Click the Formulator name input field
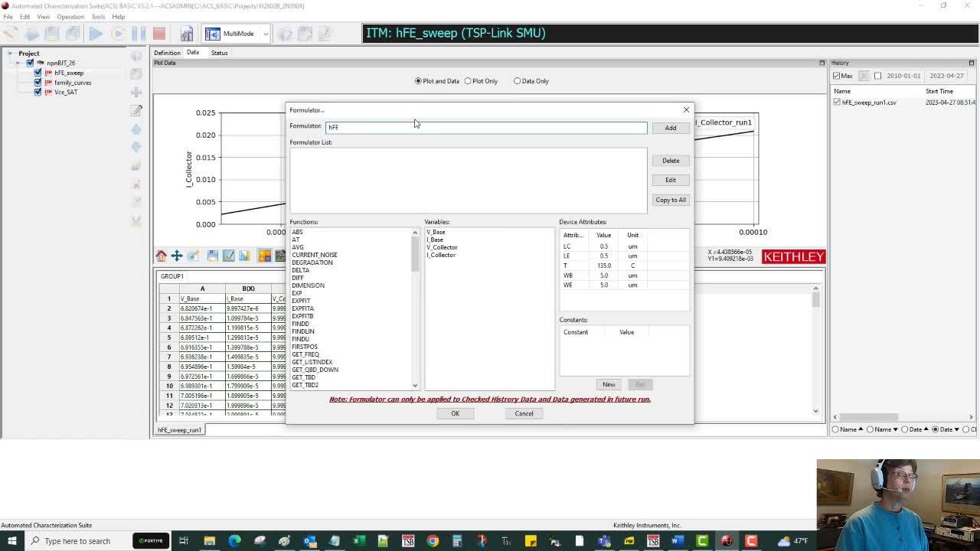980x551 pixels. point(482,127)
